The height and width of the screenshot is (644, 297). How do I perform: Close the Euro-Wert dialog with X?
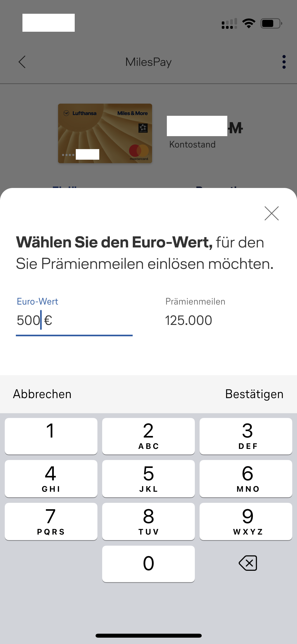pyautogui.click(x=271, y=213)
